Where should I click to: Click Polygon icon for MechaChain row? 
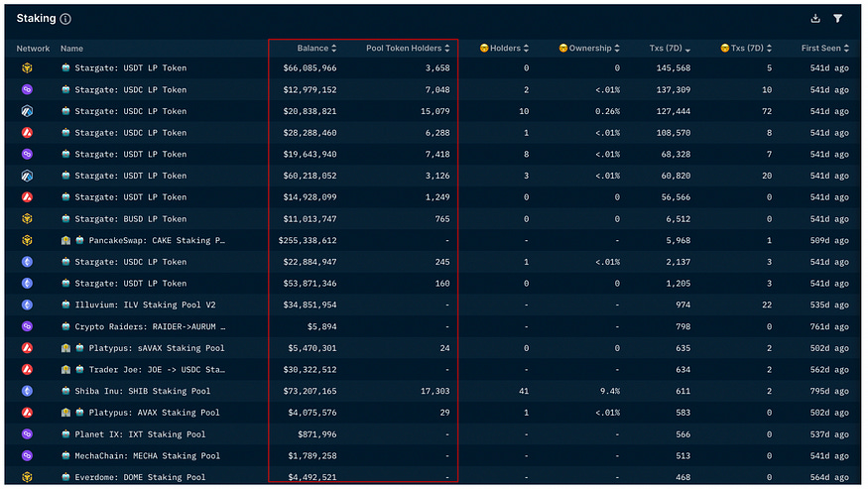(27, 456)
